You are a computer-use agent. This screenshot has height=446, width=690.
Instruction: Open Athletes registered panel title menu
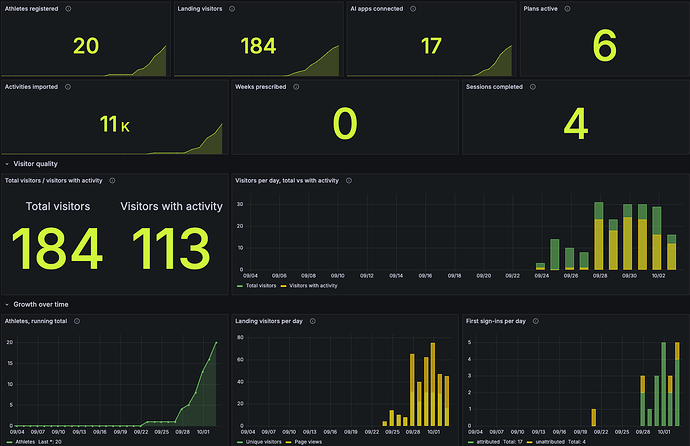[x=31, y=9]
